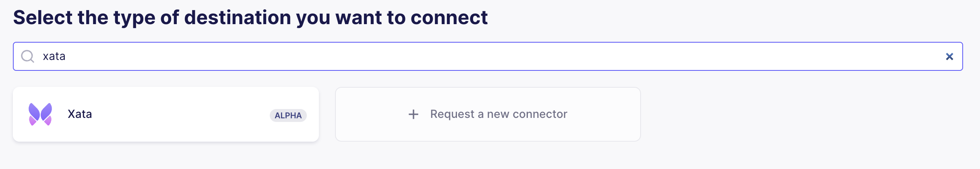Click the Xata card beside ALPHA badge
980x169 pixels.
point(166,114)
